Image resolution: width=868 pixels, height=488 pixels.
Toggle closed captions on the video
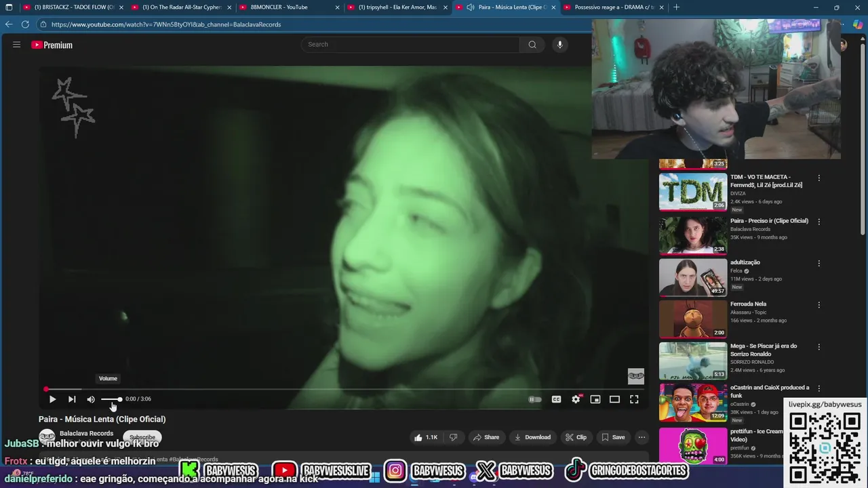556,399
